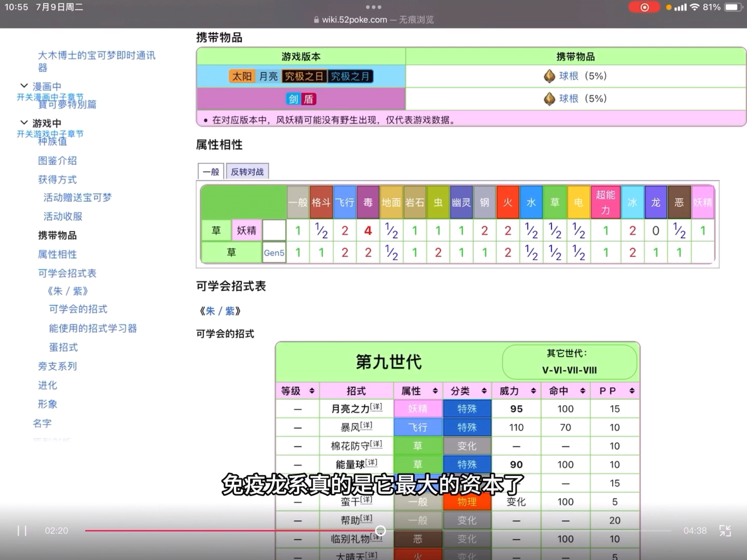
Task: Jump to 形象 section
Action: pos(47,404)
